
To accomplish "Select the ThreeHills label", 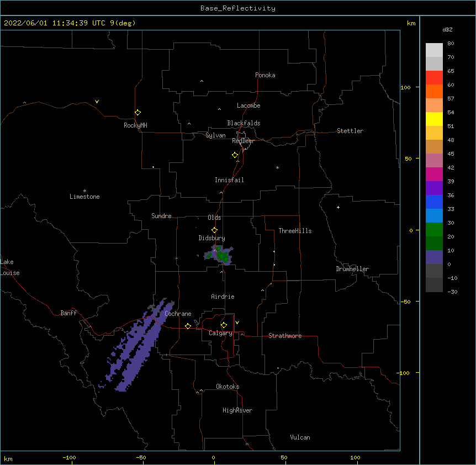I will pyautogui.click(x=295, y=231).
